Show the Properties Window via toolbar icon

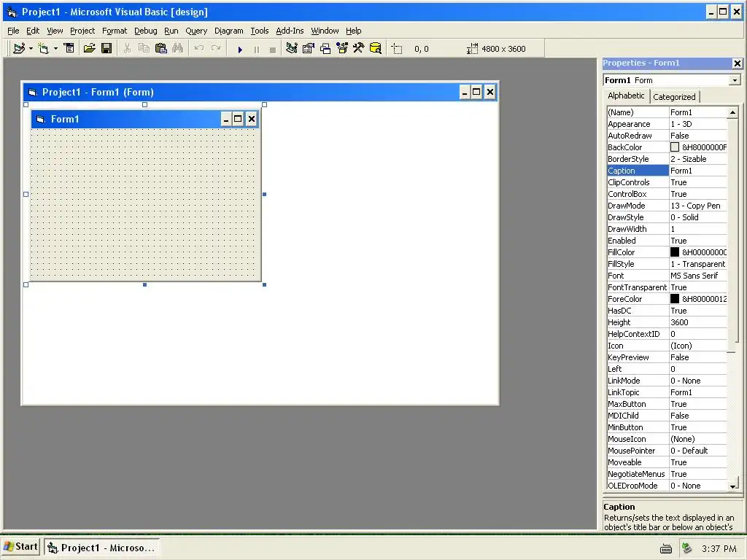point(309,48)
